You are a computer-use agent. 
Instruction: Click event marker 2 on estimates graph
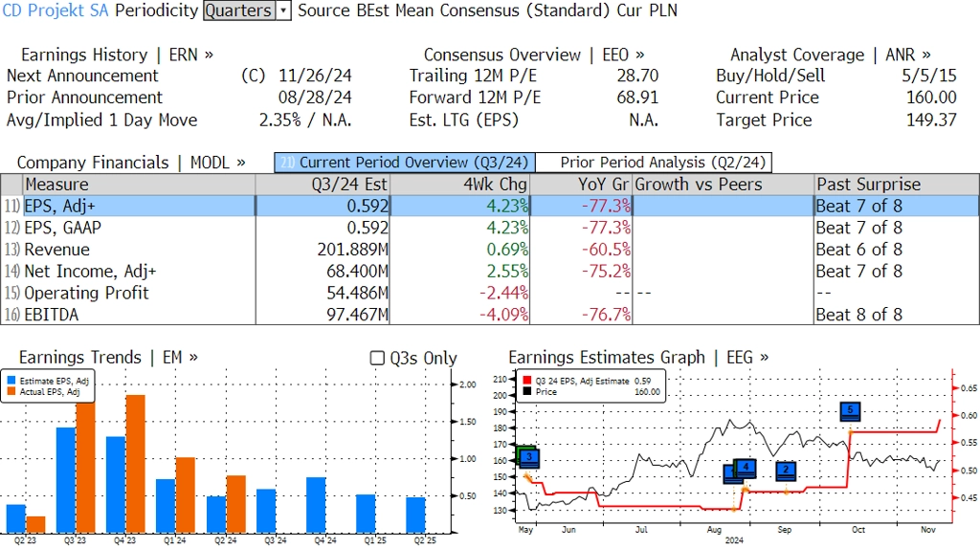[786, 471]
